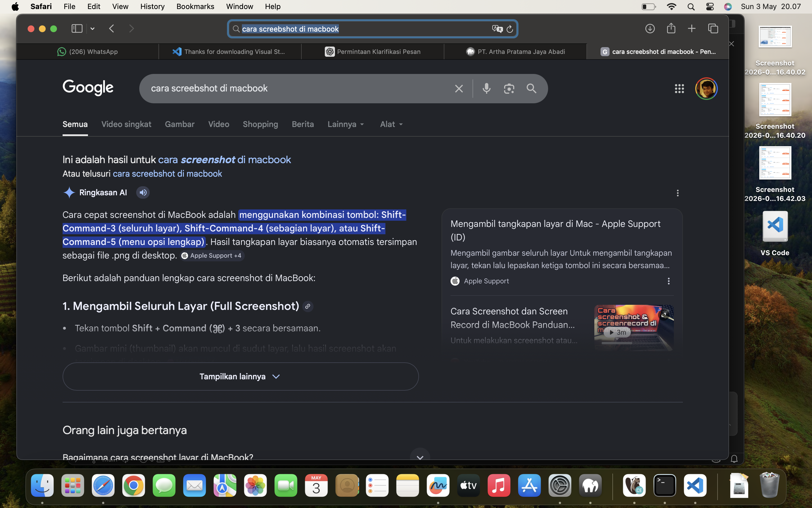This screenshot has width=812, height=508.
Task: Click the Safari address bar
Action: (372, 29)
